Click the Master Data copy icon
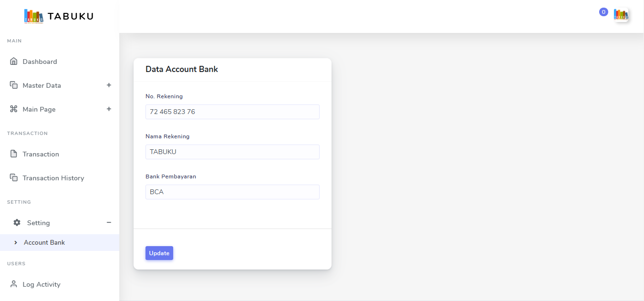 coord(13,85)
